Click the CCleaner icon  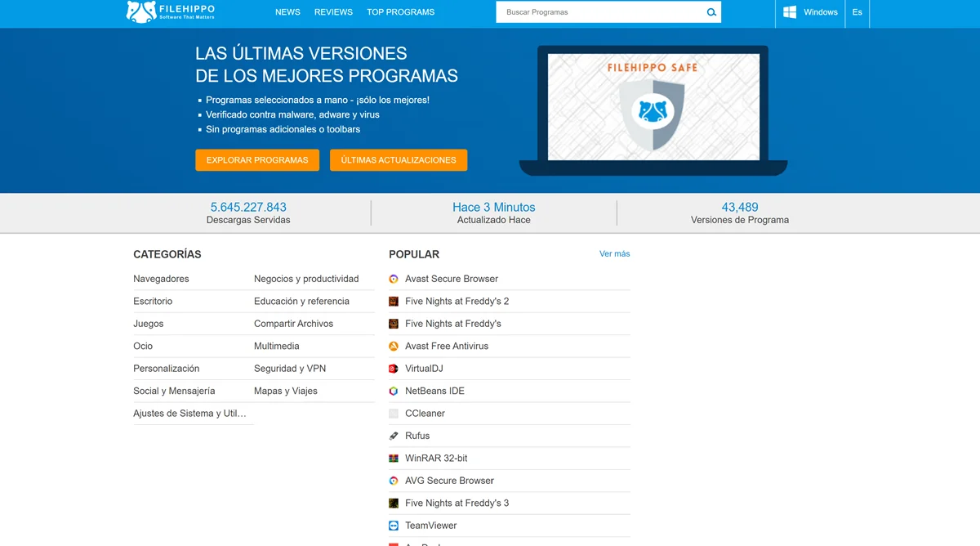click(x=394, y=414)
